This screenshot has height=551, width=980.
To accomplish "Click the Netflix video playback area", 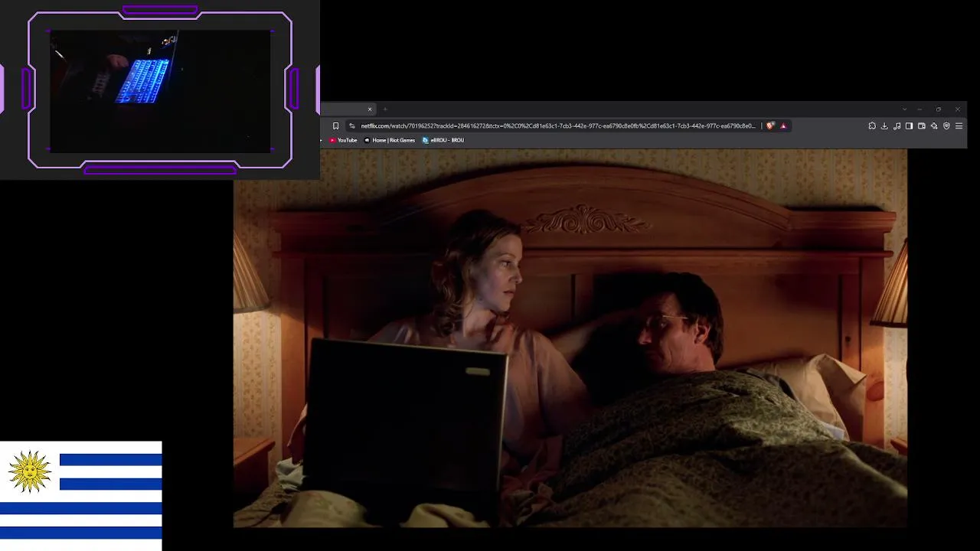I will point(570,338).
